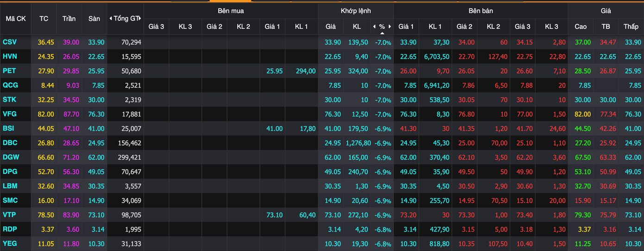The height and width of the screenshot is (251, 644).
Task: Select the Sàn floor price header
Action: [94, 19]
